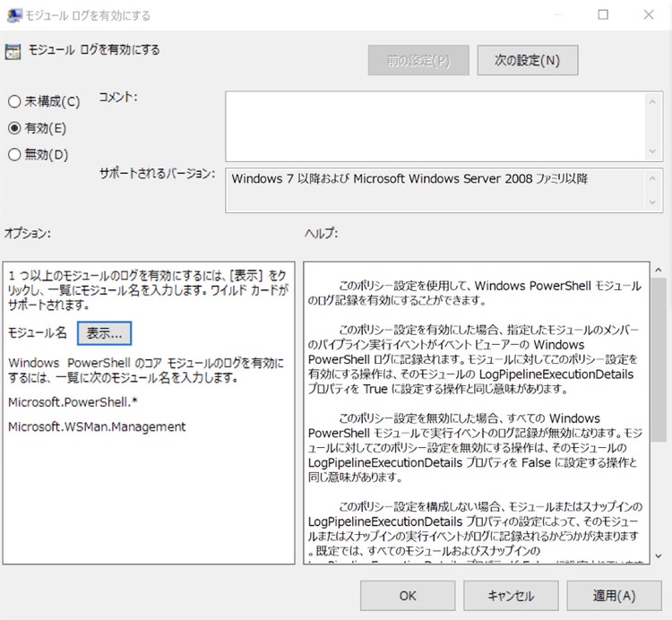This screenshot has width=672, height=620.
Task: Apply changes with 適用(A) button
Action: (614, 596)
